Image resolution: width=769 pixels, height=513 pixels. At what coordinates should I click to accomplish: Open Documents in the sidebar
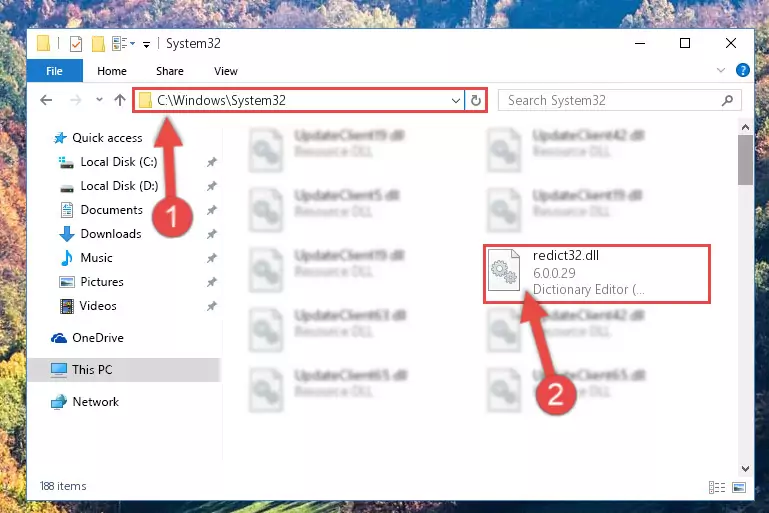point(111,210)
